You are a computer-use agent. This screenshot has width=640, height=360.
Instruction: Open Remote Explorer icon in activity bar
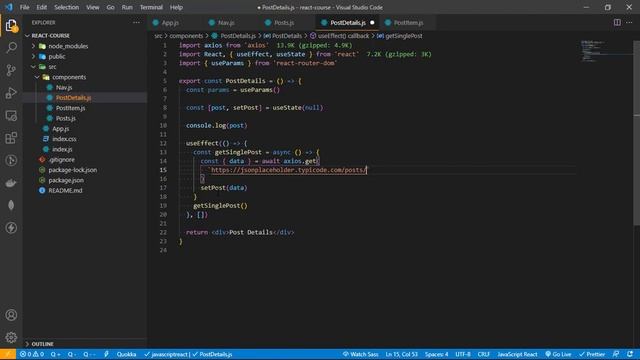pos(11,116)
